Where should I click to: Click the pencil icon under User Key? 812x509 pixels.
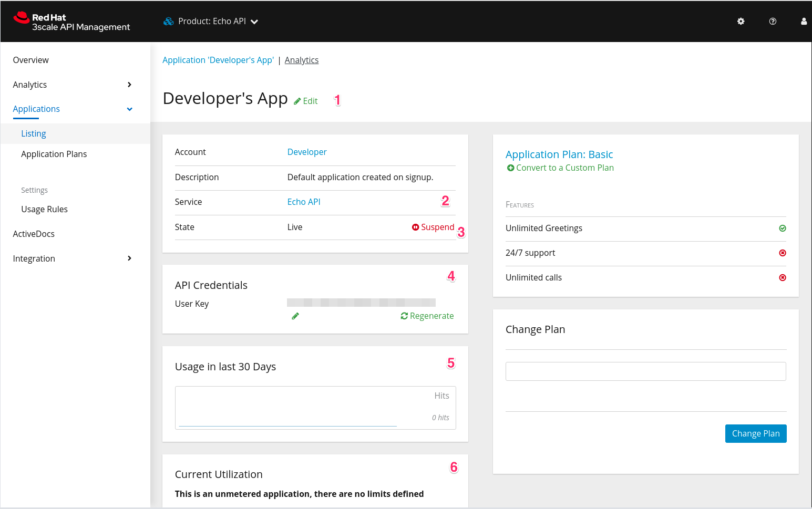click(295, 316)
